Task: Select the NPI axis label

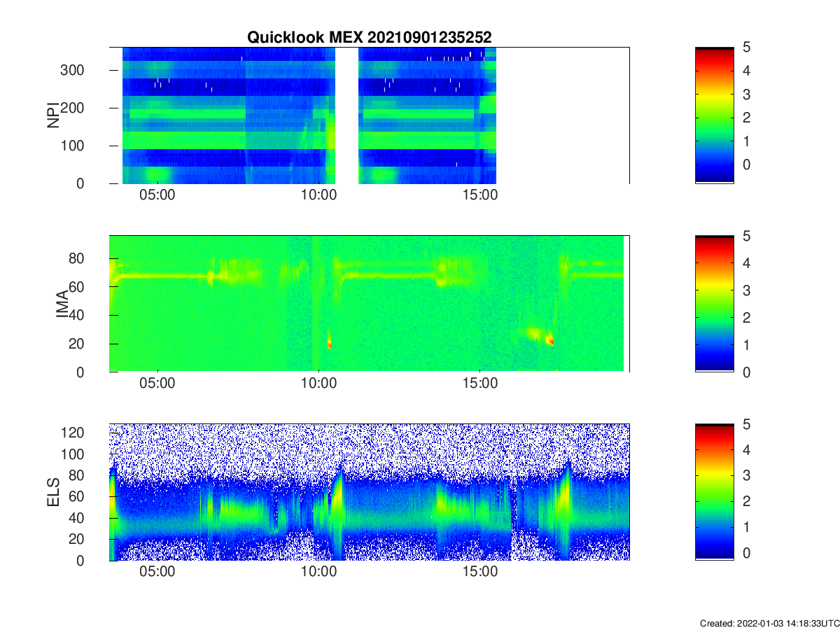Action: (x=53, y=115)
